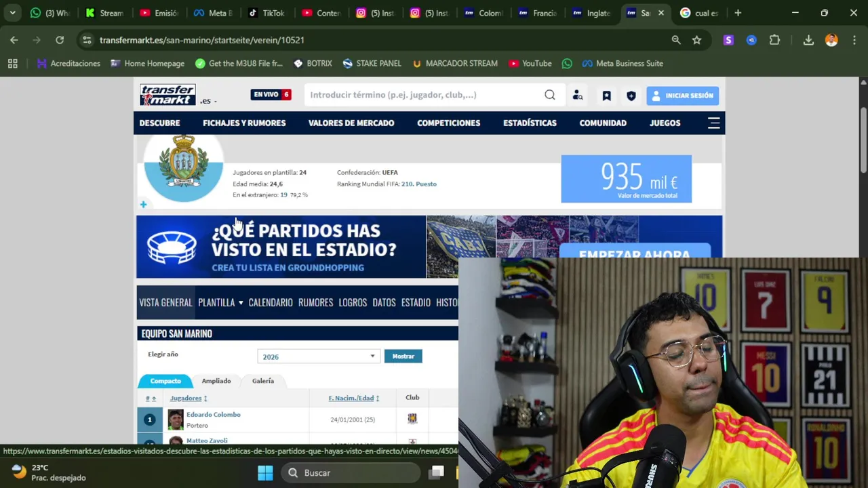Switch to the Ampliado view tab

216,381
